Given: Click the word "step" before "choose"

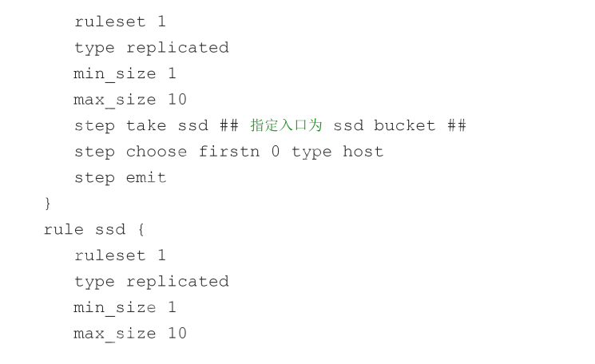Looking at the screenshot, I should 94,152.
